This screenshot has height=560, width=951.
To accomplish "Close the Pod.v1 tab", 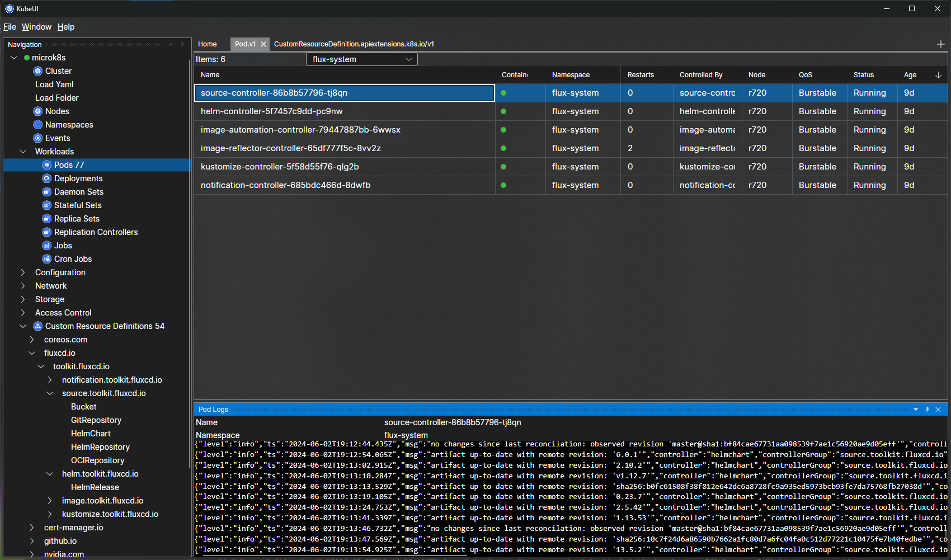I will (263, 44).
